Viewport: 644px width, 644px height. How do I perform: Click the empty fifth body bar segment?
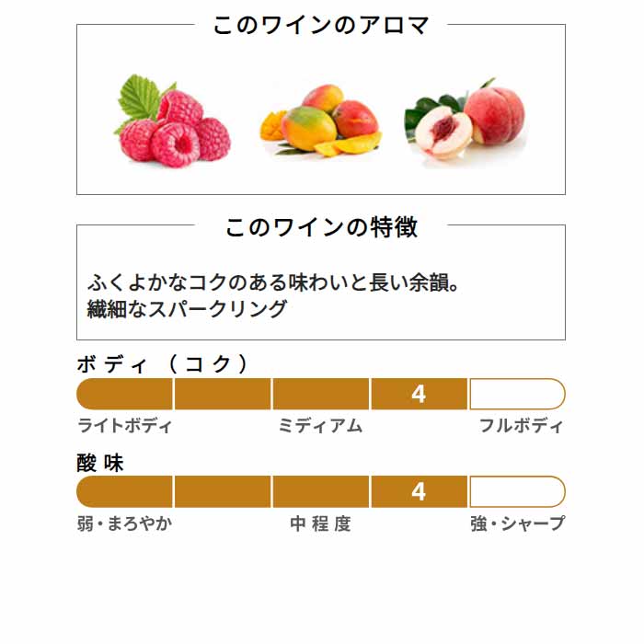tap(517, 394)
